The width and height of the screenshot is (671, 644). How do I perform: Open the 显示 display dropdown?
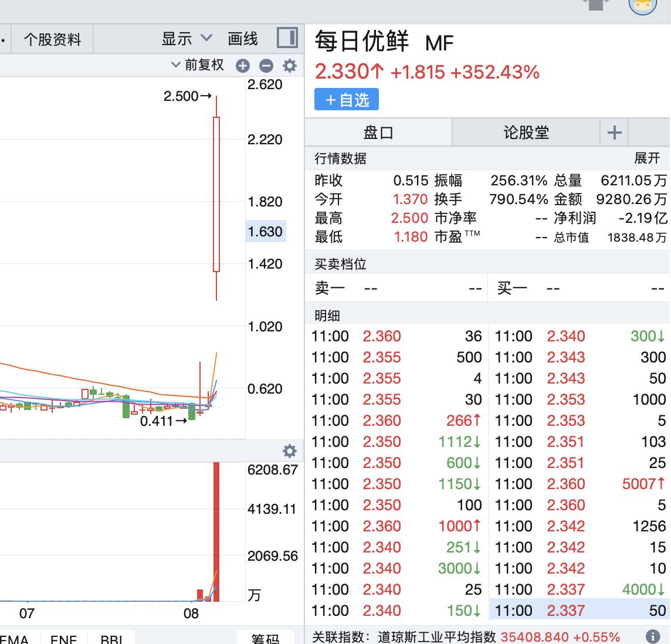(187, 39)
